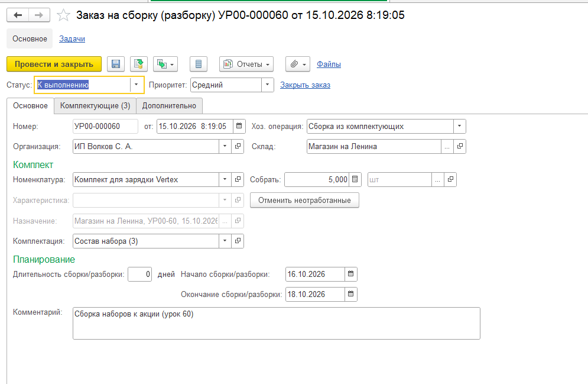This screenshot has height=384, width=588.
Task: Save the document with floppy disk icon
Action: [x=116, y=64]
